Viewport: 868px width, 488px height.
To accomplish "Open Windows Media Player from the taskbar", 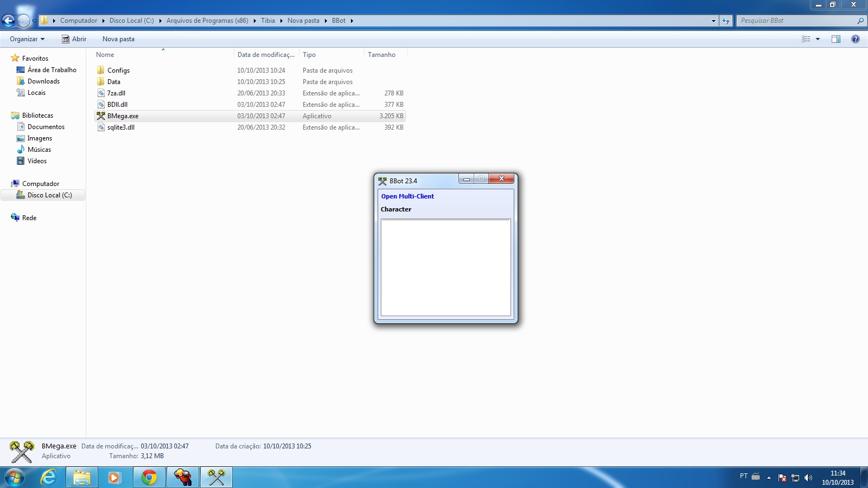I will (x=114, y=477).
